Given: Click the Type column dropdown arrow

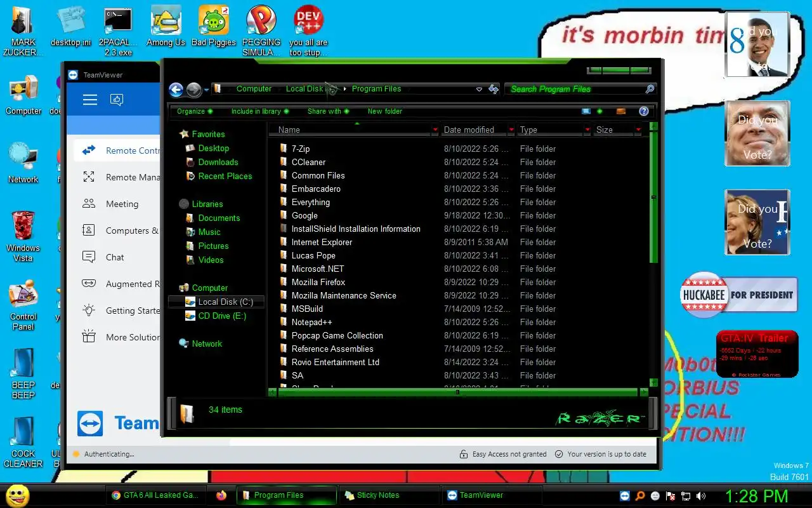Looking at the screenshot, I should pyautogui.click(x=587, y=130).
